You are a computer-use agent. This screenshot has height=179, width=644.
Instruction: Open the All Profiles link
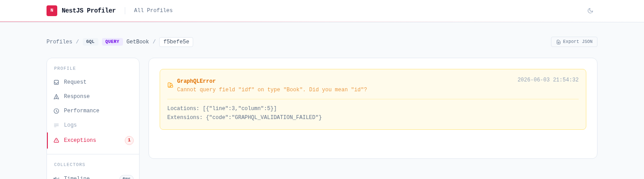(153, 11)
